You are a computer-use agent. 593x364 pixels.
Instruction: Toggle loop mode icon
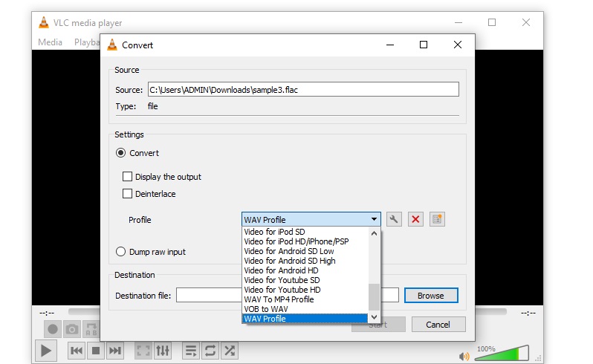(210, 351)
